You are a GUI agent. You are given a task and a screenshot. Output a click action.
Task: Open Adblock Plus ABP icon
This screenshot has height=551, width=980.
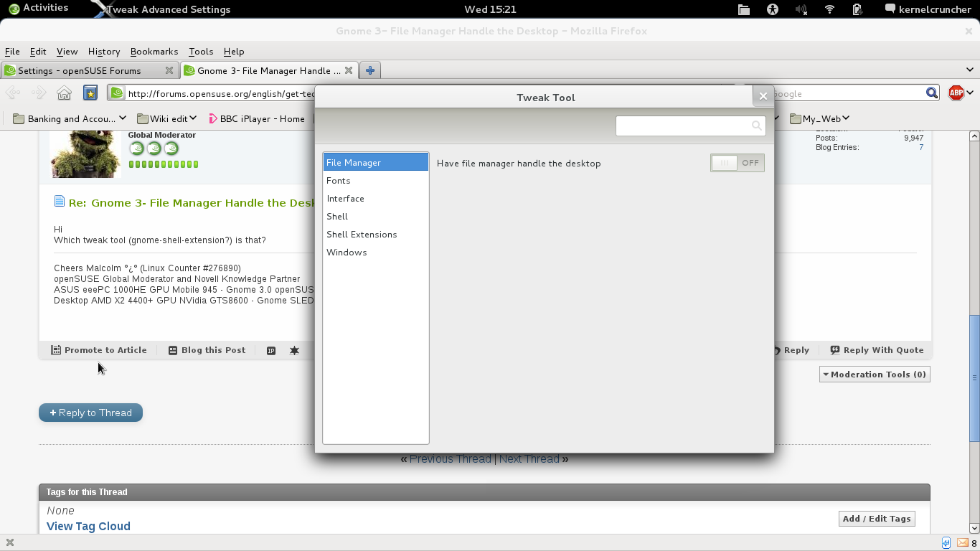(x=956, y=93)
